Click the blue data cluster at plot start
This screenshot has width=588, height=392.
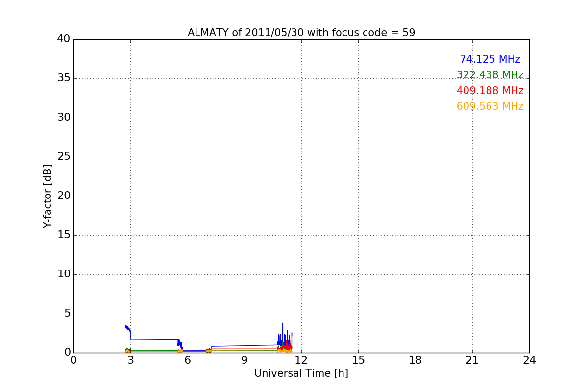(128, 328)
